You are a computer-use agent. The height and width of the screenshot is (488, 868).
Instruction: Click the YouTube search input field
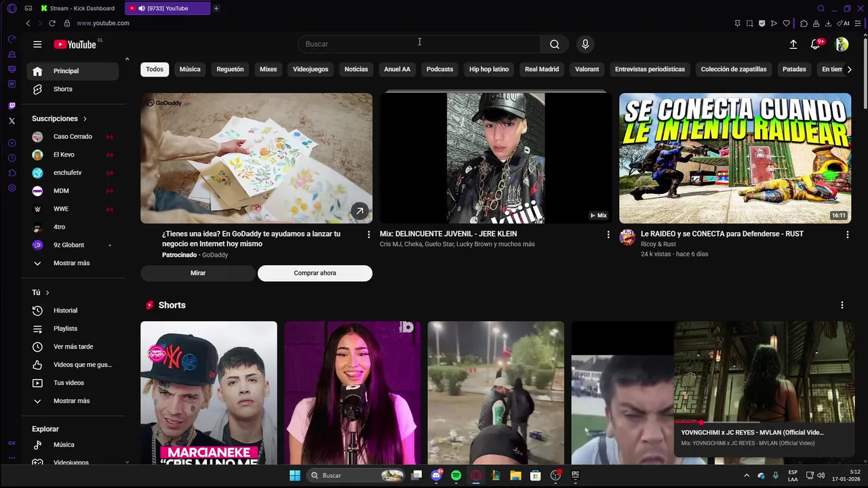(420, 44)
